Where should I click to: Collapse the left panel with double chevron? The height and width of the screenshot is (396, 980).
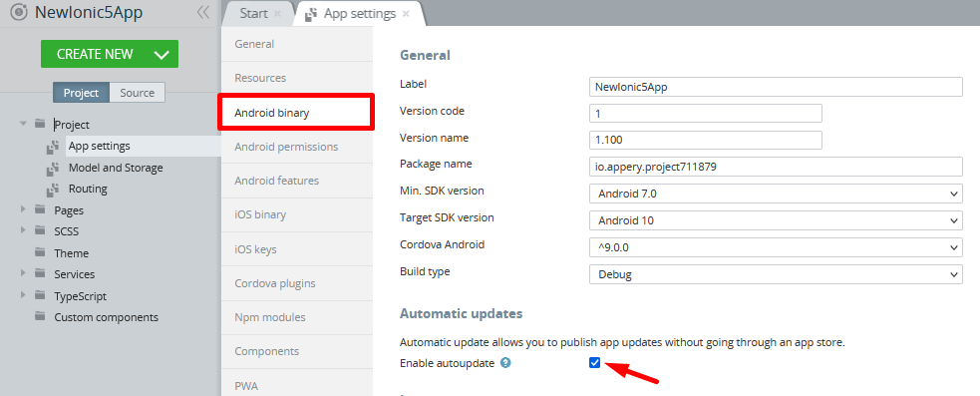[202, 13]
